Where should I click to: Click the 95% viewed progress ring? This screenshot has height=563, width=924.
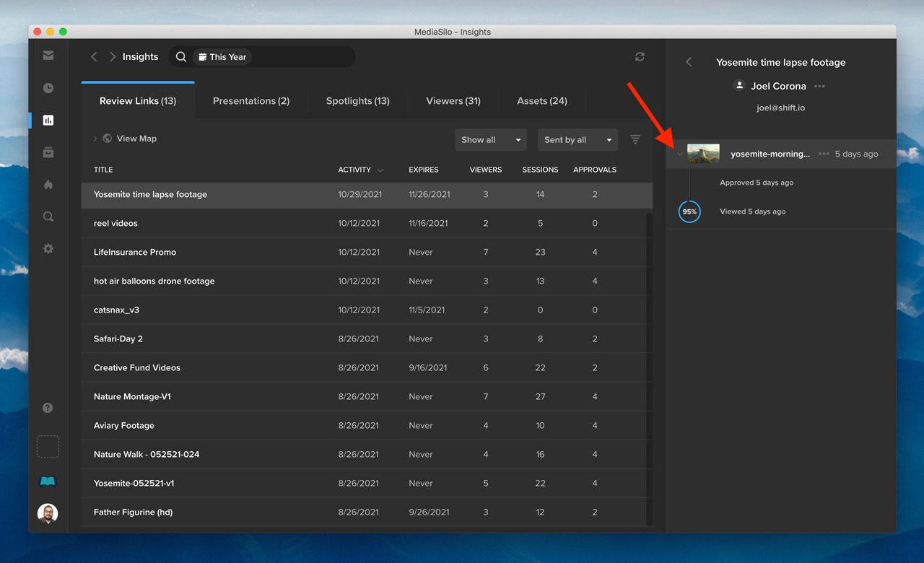689,211
